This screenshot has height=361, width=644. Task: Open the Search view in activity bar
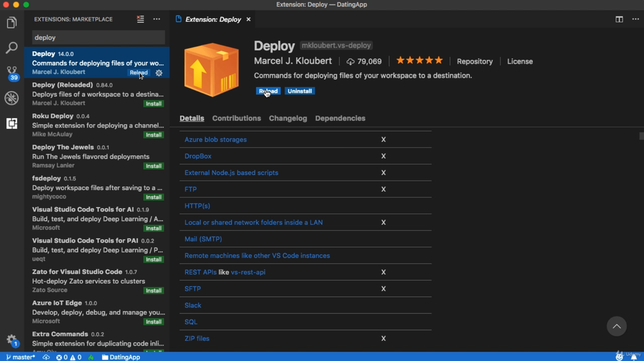click(x=12, y=48)
